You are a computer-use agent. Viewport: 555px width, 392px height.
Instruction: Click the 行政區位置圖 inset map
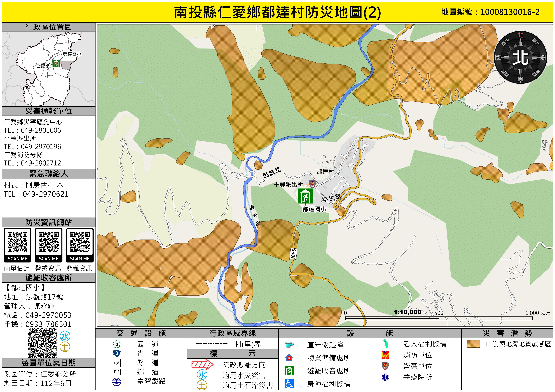[48, 69]
